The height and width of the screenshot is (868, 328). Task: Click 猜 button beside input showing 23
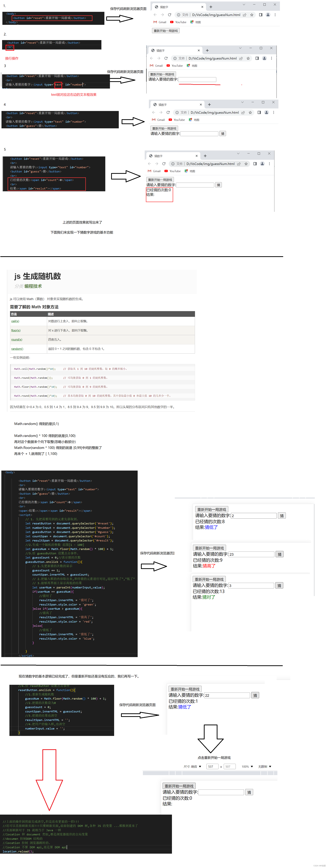[279, 554]
